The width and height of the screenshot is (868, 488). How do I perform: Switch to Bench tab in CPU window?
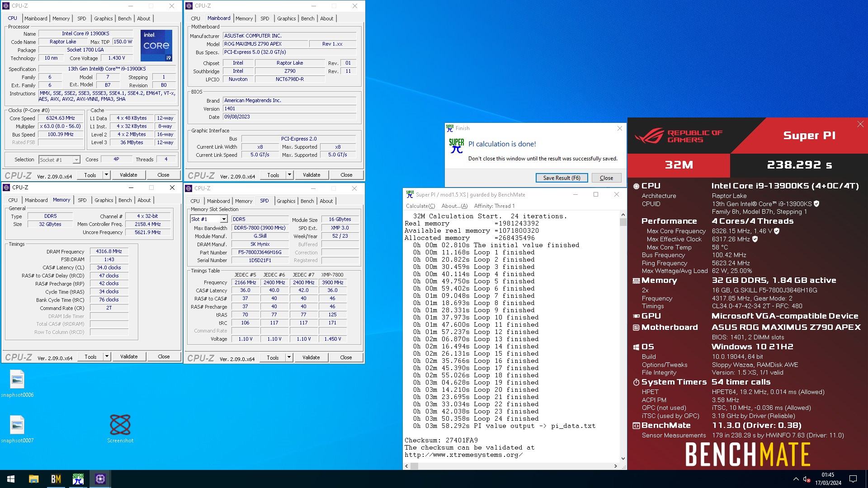pyautogui.click(x=125, y=19)
